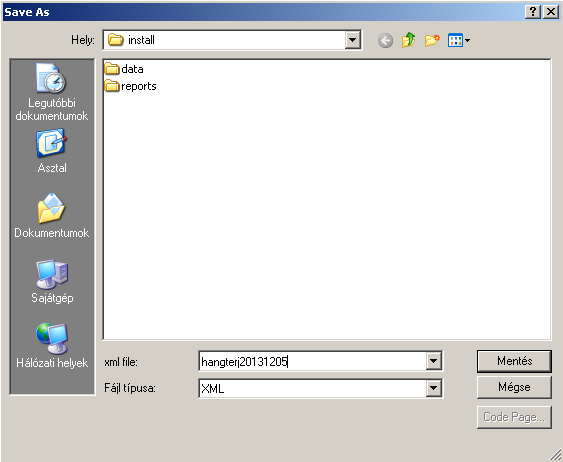Click the Mentés button
The width and height of the screenshot is (563, 462).
514,361
